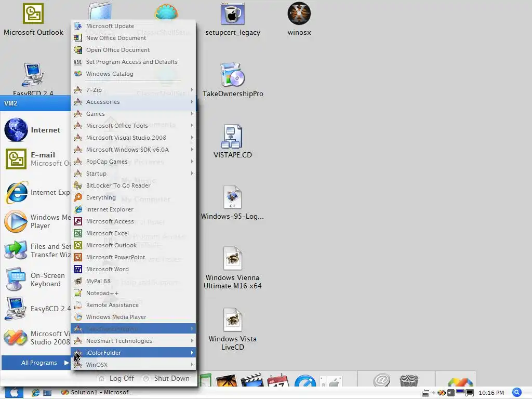The width and height of the screenshot is (532, 399).
Task: Select New Office Document entry
Action: [x=134, y=37]
